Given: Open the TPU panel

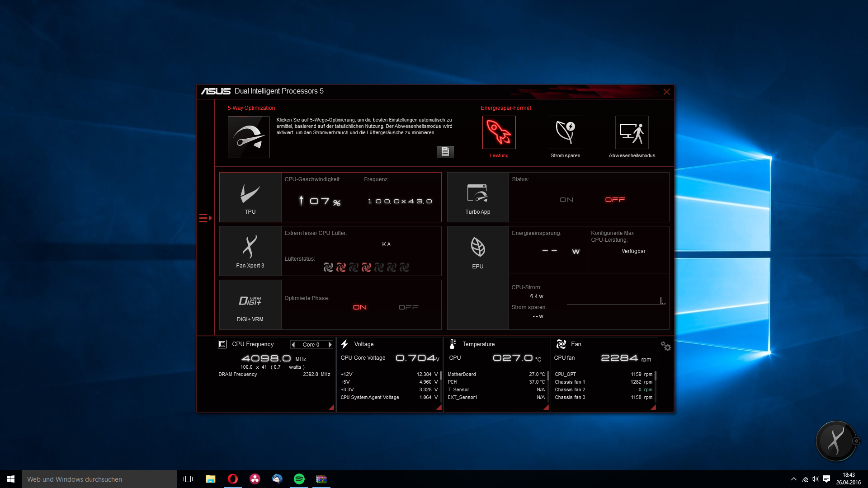Looking at the screenshot, I should click(x=250, y=197).
